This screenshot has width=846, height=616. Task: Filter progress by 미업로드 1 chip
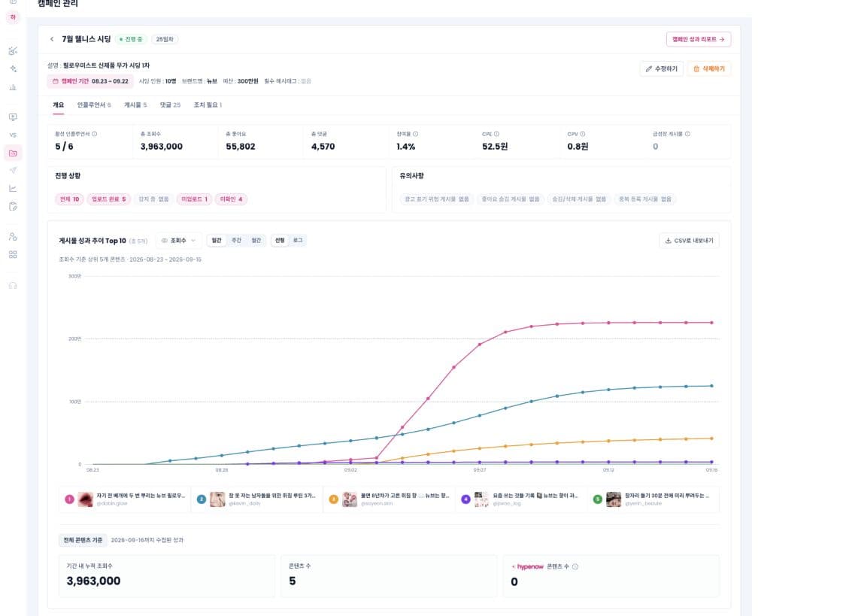(x=194, y=199)
